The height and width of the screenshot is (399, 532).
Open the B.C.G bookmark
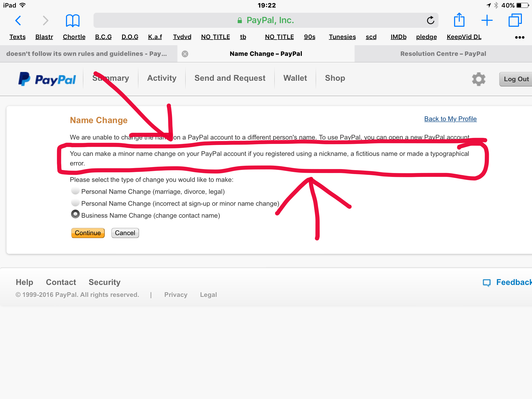click(103, 37)
